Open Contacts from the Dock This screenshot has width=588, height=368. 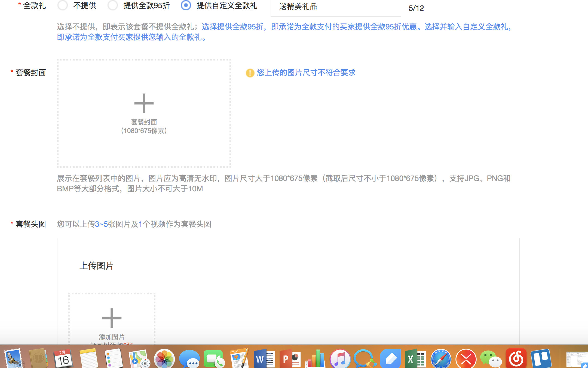click(x=38, y=358)
